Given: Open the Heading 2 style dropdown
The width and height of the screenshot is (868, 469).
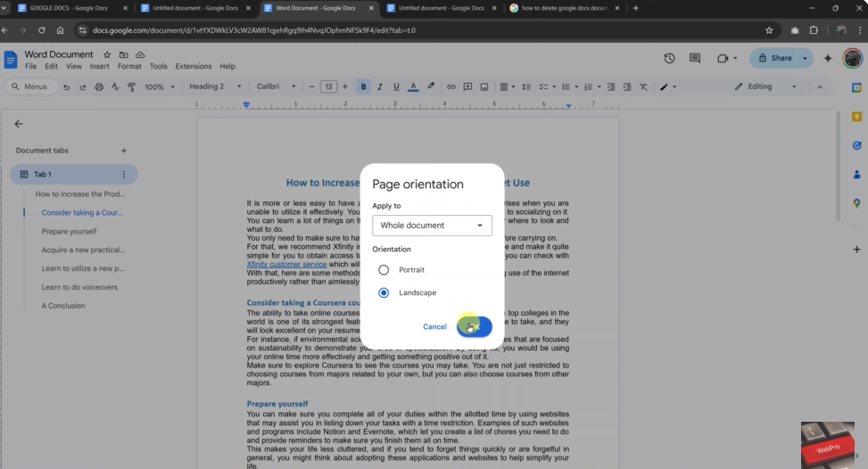Looking at the screenshot, I should tap(215, 86).
